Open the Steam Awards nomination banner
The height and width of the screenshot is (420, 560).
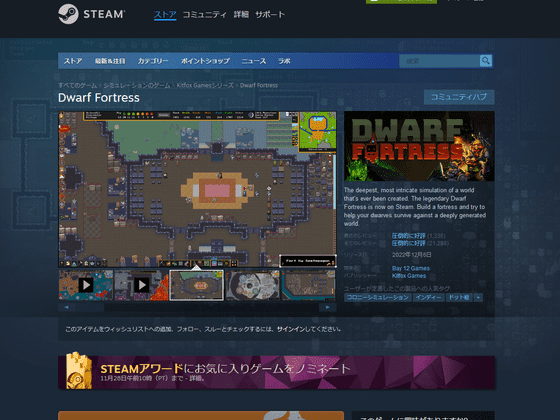(x=276, y=372)
